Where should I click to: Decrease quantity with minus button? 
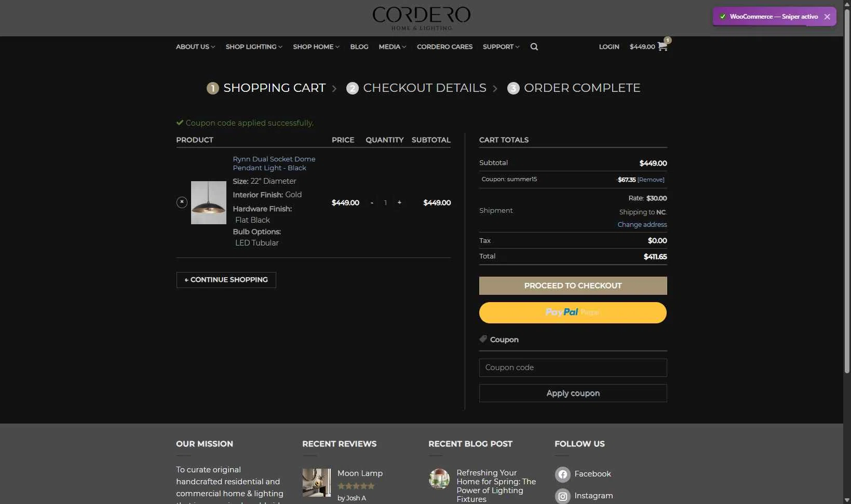point(372,202)
